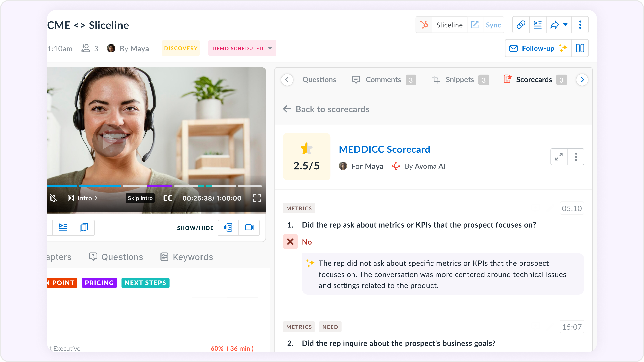Unmute the video with the speaker icon
Image resolution: width=644 pixels, height=362 pixels.
(x=53, y=198)
